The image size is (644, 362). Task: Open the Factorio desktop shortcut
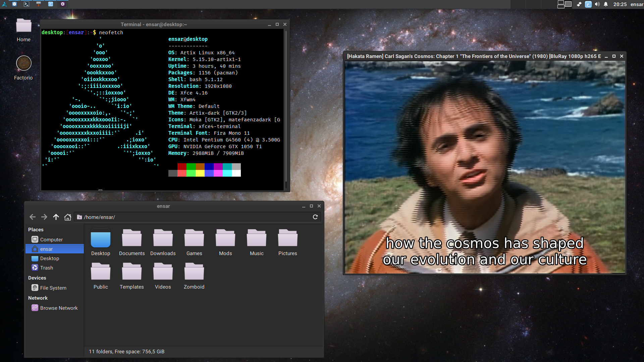point(23,64)
